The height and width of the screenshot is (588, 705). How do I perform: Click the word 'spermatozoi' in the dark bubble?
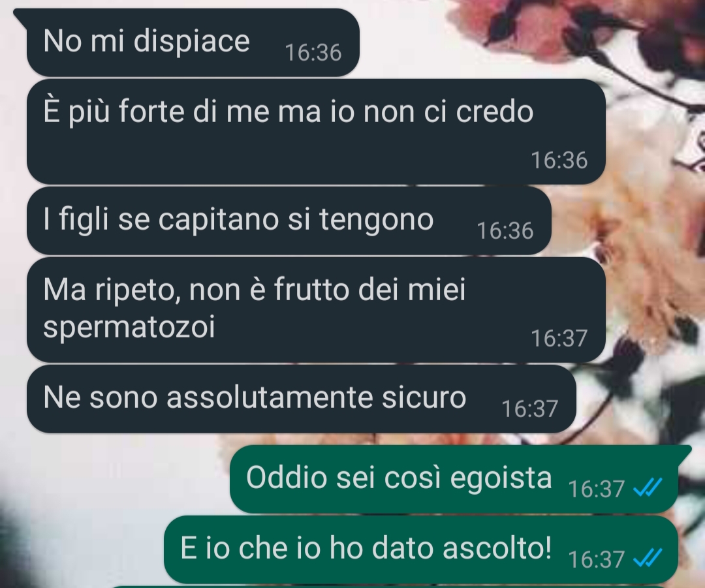(129, 328)
